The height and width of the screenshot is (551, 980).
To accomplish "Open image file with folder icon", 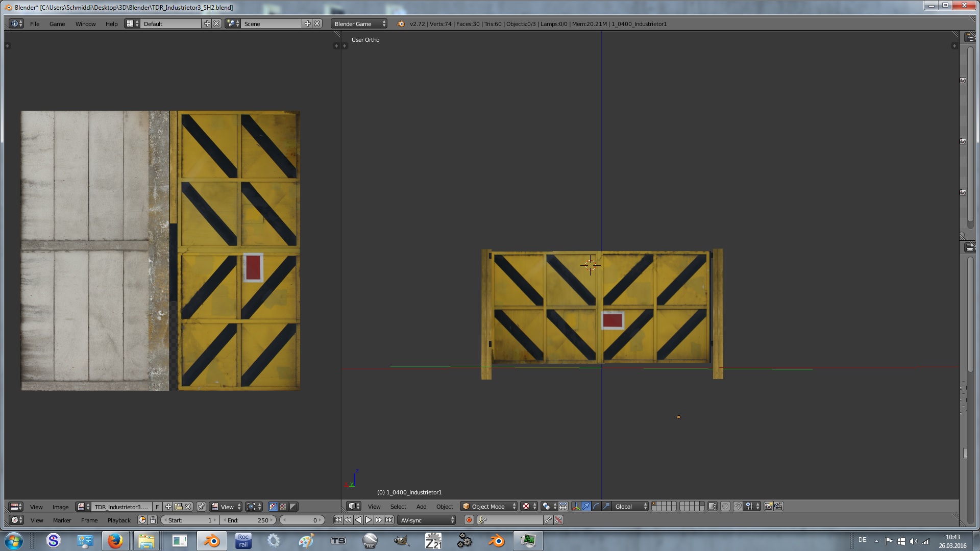I will coord(178,507).
